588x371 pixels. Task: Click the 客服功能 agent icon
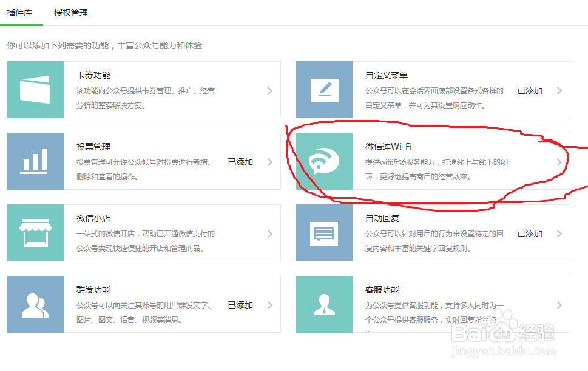(x=324, y=304)
